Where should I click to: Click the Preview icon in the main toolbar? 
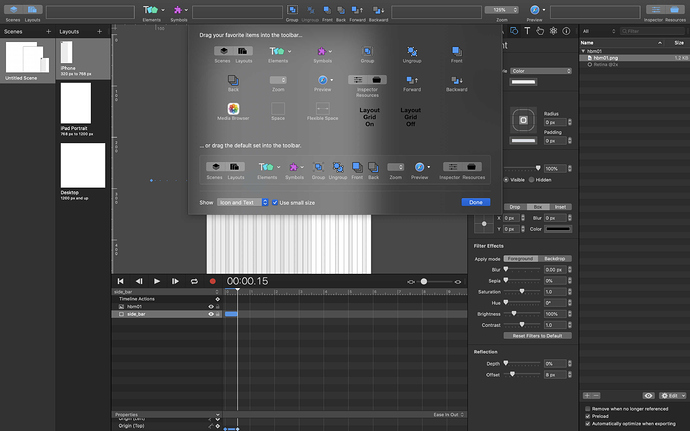coord(535,10)
